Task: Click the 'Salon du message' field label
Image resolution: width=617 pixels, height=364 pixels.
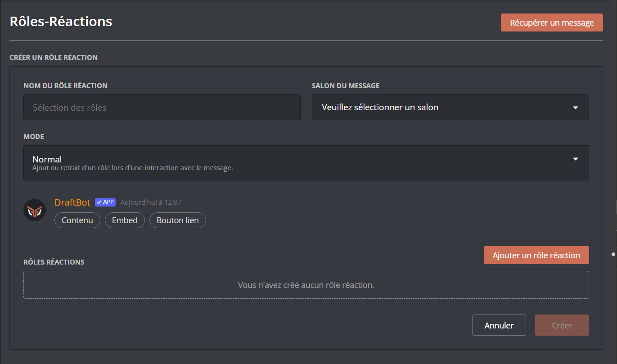Action: pyautogui.click(x=346, y=85)
